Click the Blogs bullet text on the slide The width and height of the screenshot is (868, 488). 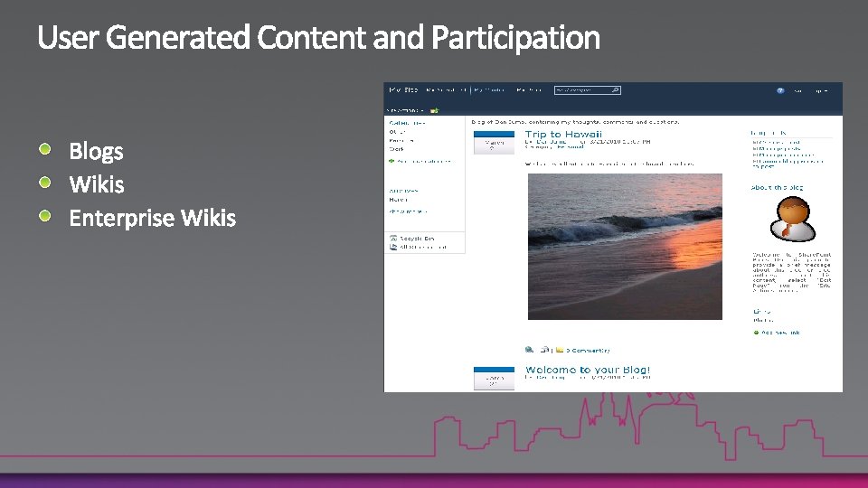(x=97, y=151)
